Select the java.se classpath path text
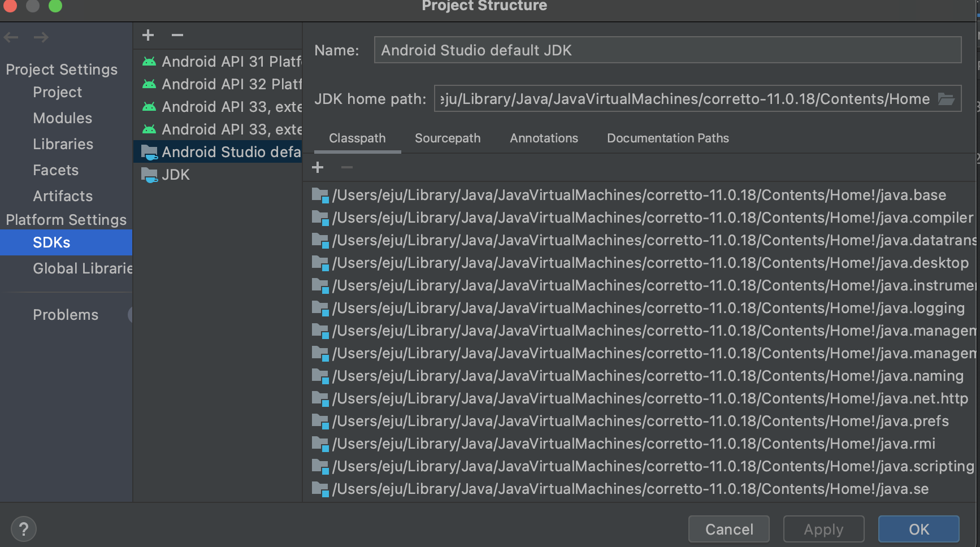Image resolution: width=980 pixels, height=547 pixels. point(631,489)
